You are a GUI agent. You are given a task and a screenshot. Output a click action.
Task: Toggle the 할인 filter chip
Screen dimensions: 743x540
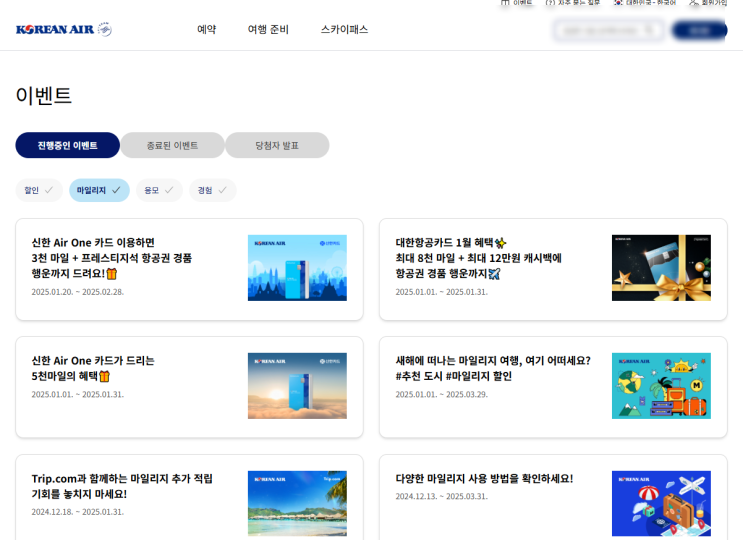click(39, 190)
